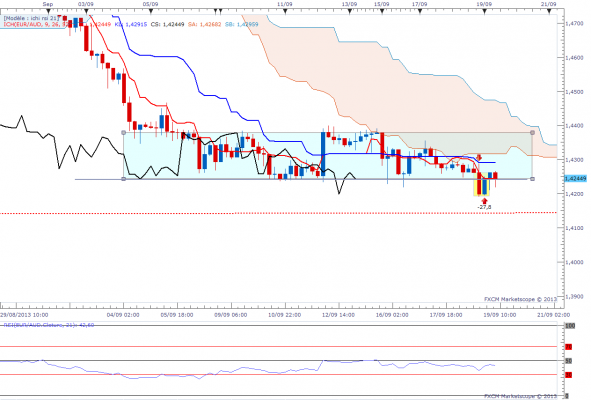The image size is (591, 400).
Task: Select the 11/09 date marker triangle
Action: tap(285, 12)
